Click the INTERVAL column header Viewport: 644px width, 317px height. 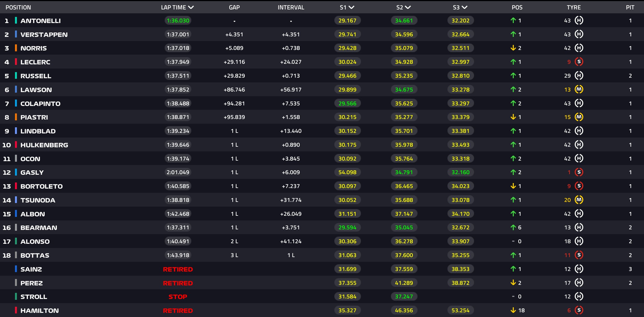click(x=291, y=7)
